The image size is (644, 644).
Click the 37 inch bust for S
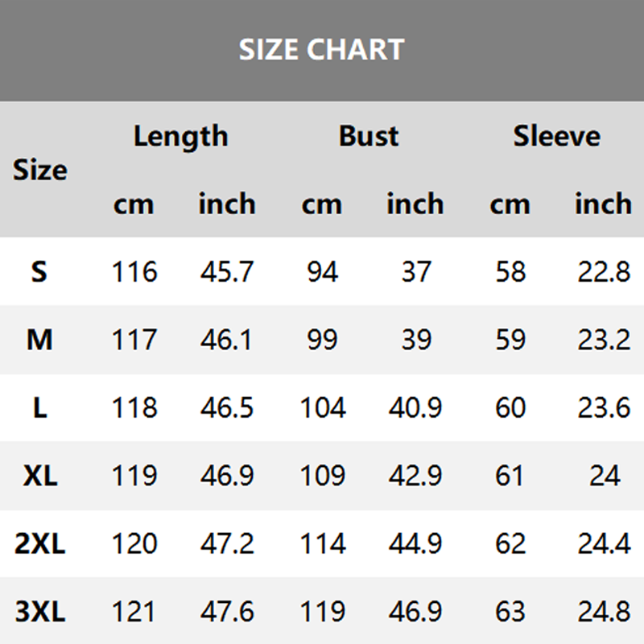[415, 272]
